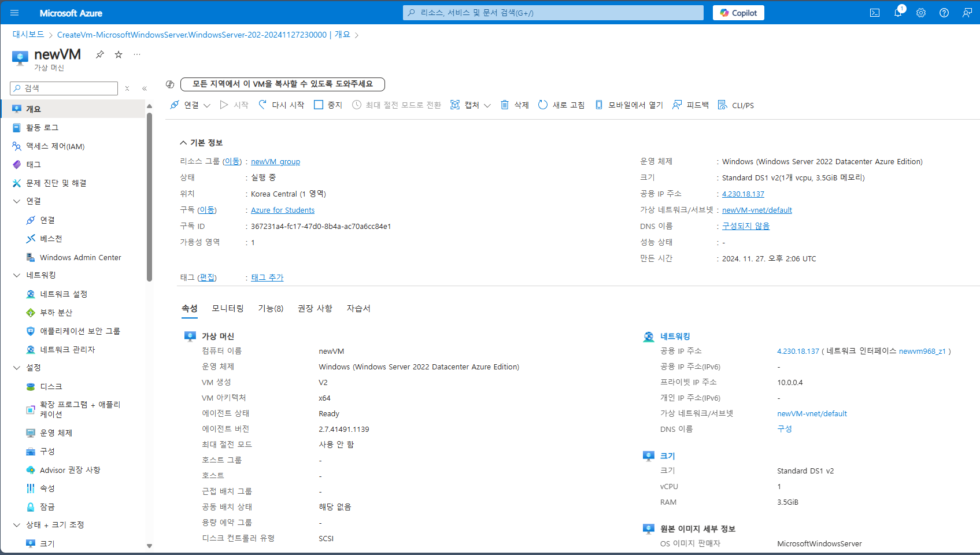Open network interface newvm968_z1 link
Screen dimensions: 980x555
click(922, 351)
